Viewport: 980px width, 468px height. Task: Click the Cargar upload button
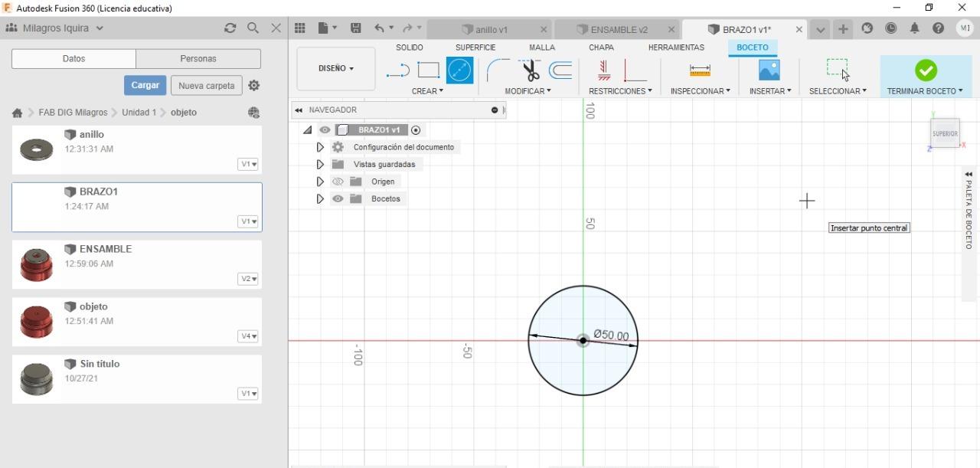point(145,85)
